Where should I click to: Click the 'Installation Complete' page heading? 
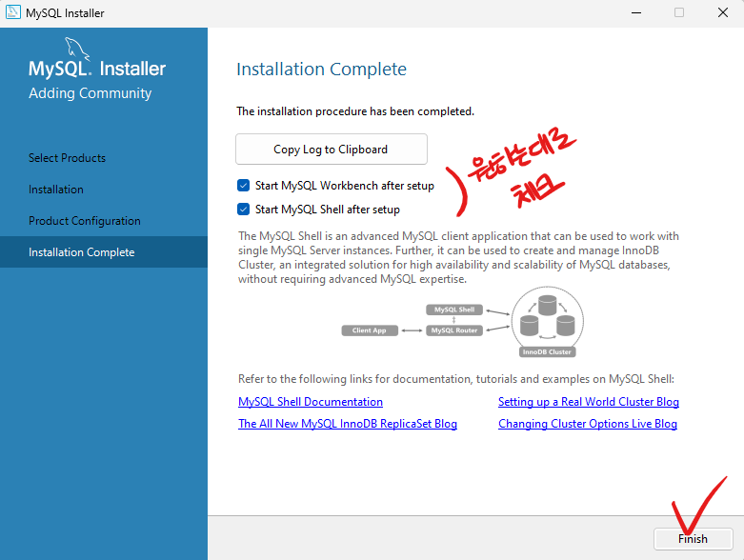pos(321,70)
